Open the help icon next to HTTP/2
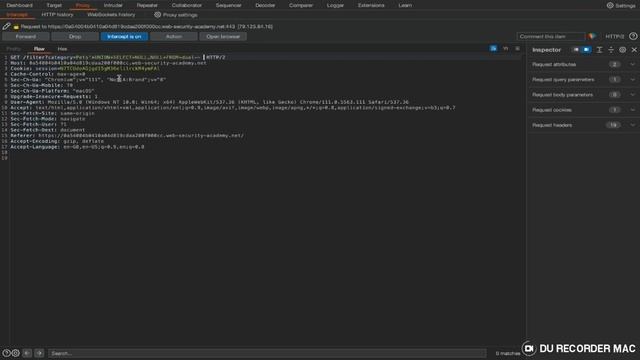 pyautogui.click(x=633, y=36)
